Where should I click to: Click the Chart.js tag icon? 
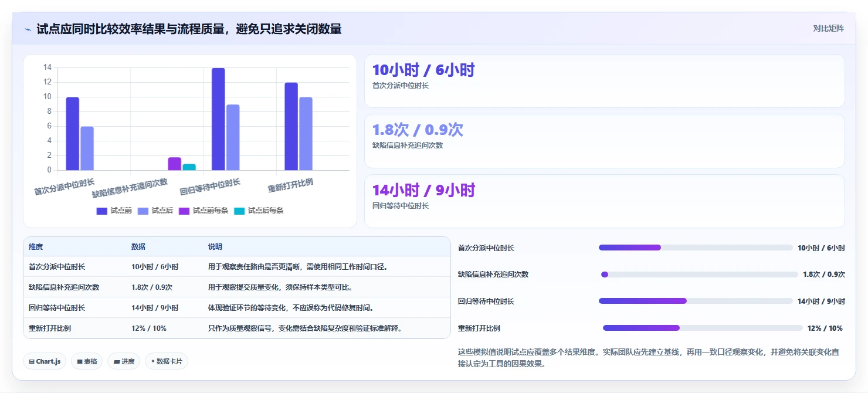click(32, 361)
